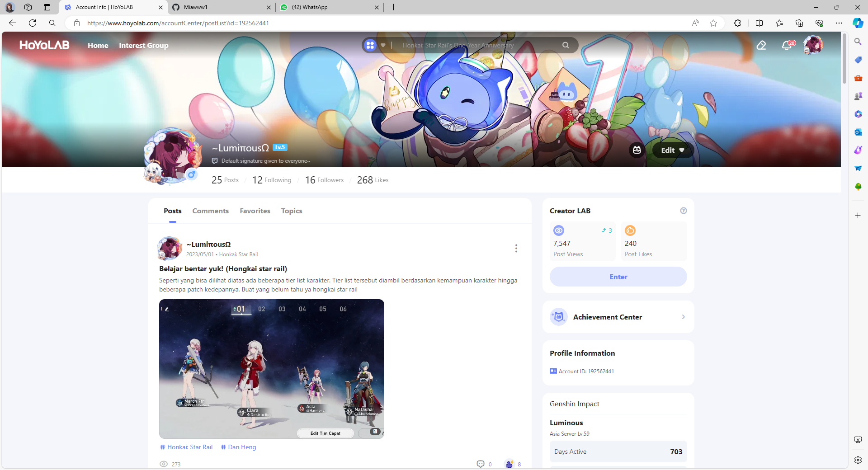Open the #Honkai: Star Rail hashtag link
This screenshot has width=868, height=470.
186,447
